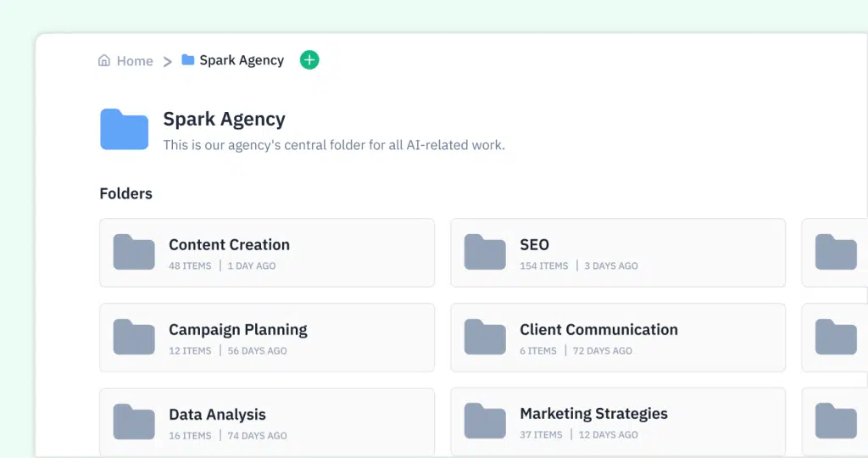Open the Client Communication folder
Viewport: 868px width, 458px height.
(618, 338)
